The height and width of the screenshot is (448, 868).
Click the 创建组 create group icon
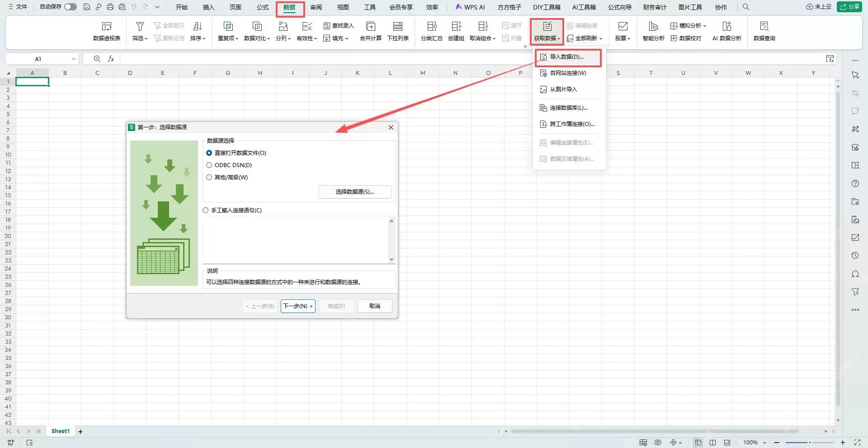click(456, 31)
